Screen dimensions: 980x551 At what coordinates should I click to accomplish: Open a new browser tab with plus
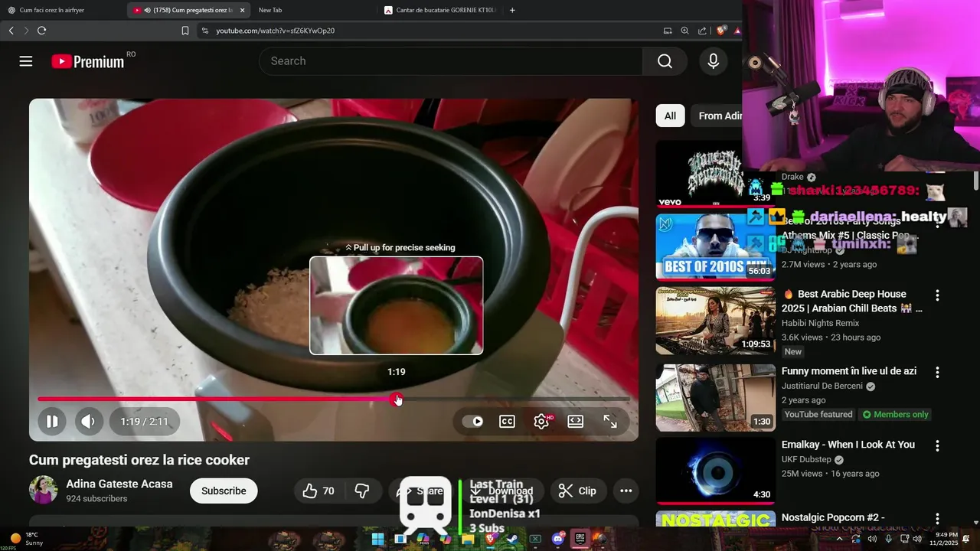[512, 10]
